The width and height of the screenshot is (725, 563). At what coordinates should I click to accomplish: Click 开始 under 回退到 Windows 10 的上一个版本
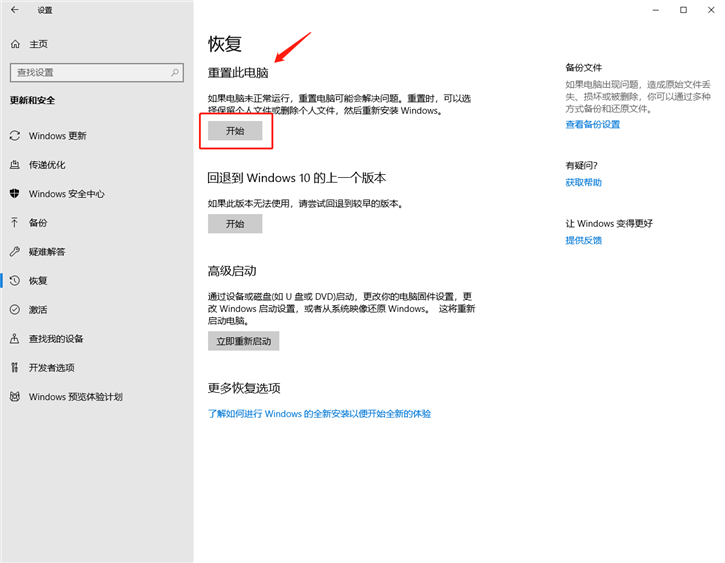click(235, 224)
